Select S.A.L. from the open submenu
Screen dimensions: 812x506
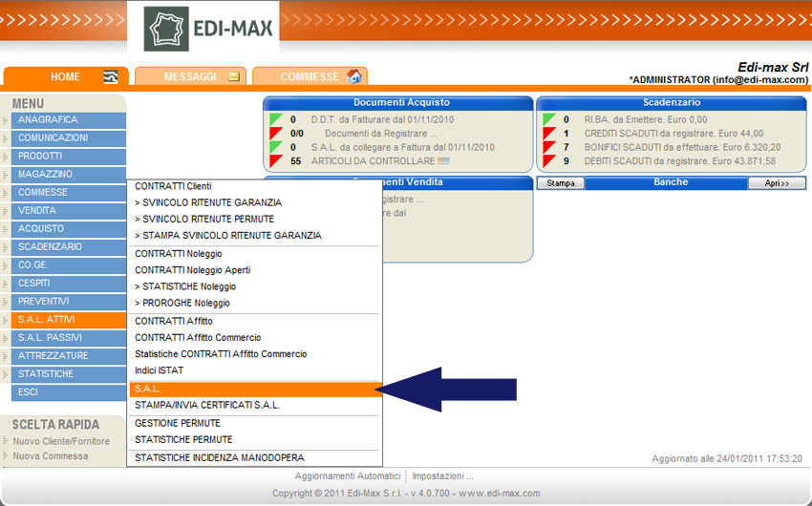pyautogui.click(x=253, y=389)
